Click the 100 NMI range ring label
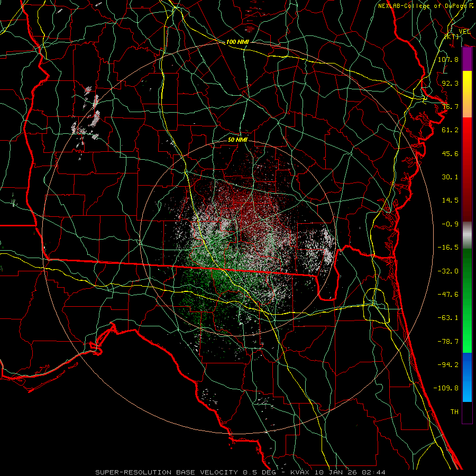Image resolution: width=476 pixels, height=476 pixels. [x=237, y=42]
